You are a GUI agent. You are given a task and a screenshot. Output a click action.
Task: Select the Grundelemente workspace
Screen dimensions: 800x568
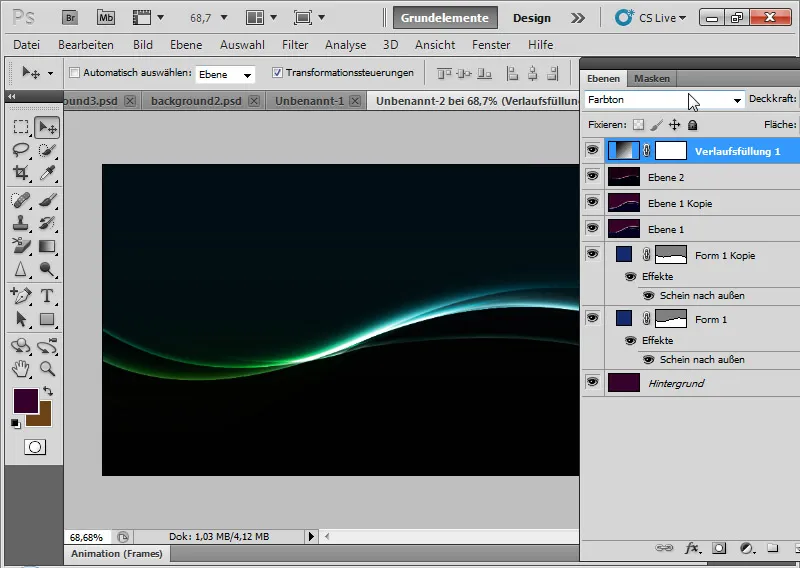click(444, 18)
